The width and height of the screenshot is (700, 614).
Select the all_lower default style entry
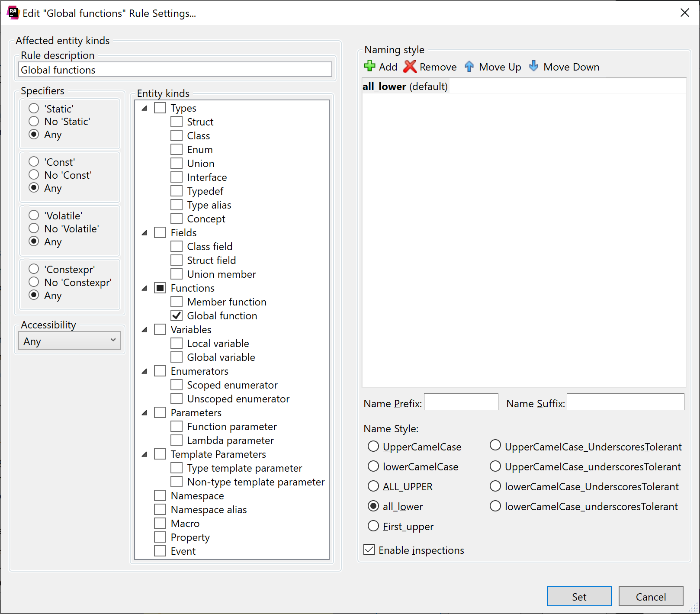[405, 86]
